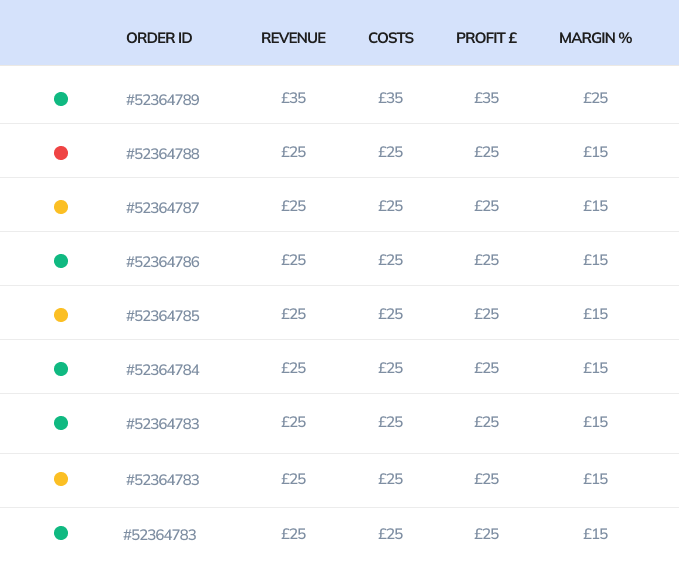The height and width of the screenshot is (567, 679).
Task: Click £35 costs of order #52364789
Action: pos(391,98)
